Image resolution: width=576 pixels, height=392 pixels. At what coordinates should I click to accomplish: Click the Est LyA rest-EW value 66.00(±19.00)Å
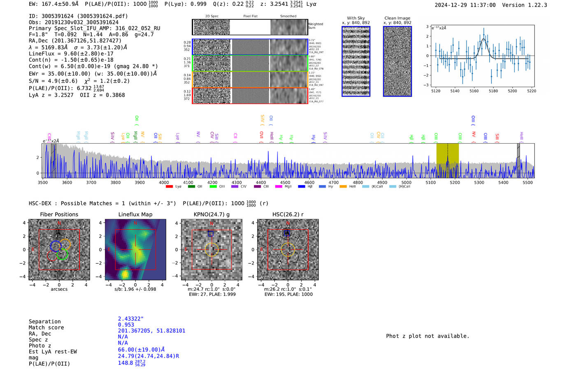[x=141, y=350]
